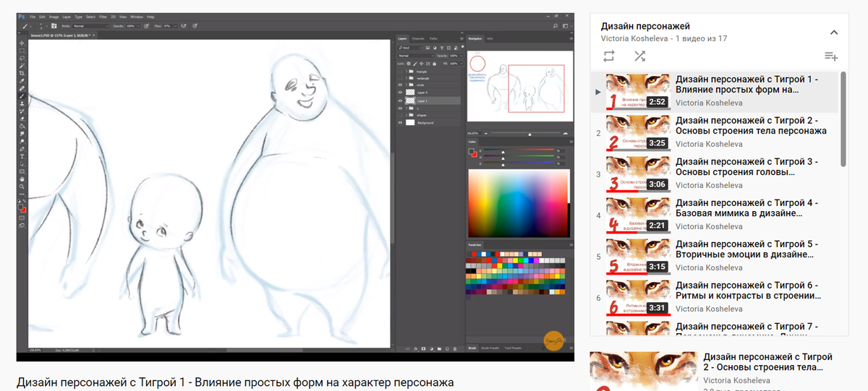Open video Дизайн персонажей с Тигрой 6
Viewport: 868px width, 391px height.
(x=716, y=297)
